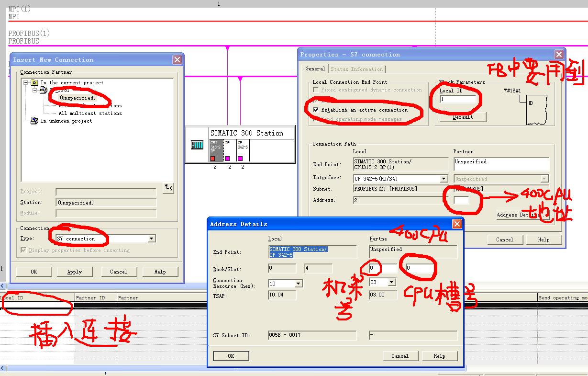Switch to the General tab in Properties
The width and height of the screenshot is (588, 376).
click(315, 69)
